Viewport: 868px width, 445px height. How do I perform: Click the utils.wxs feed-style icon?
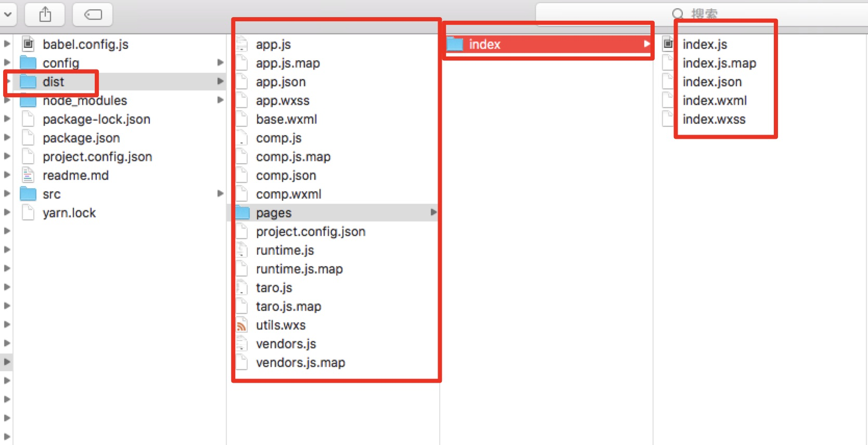point(242,325)
